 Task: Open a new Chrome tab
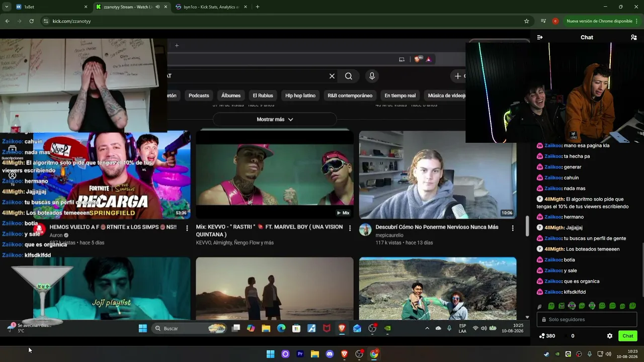pyautogui.click(x=258, y=7)
